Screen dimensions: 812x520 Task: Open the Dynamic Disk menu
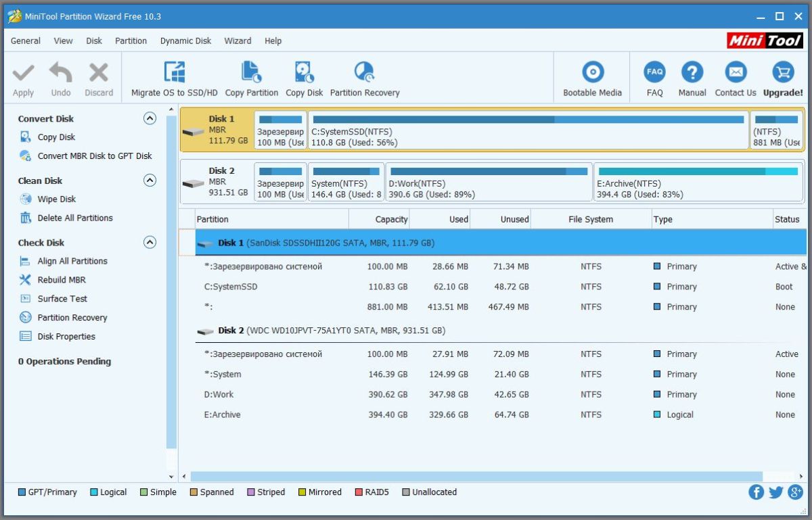(185, 41)
